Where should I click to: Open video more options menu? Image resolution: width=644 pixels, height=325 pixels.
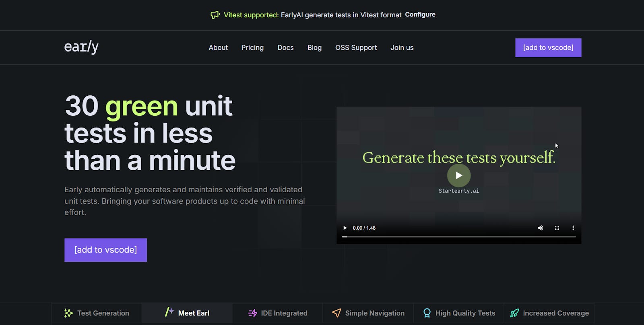pyautogui.click(x=573, y=228)
